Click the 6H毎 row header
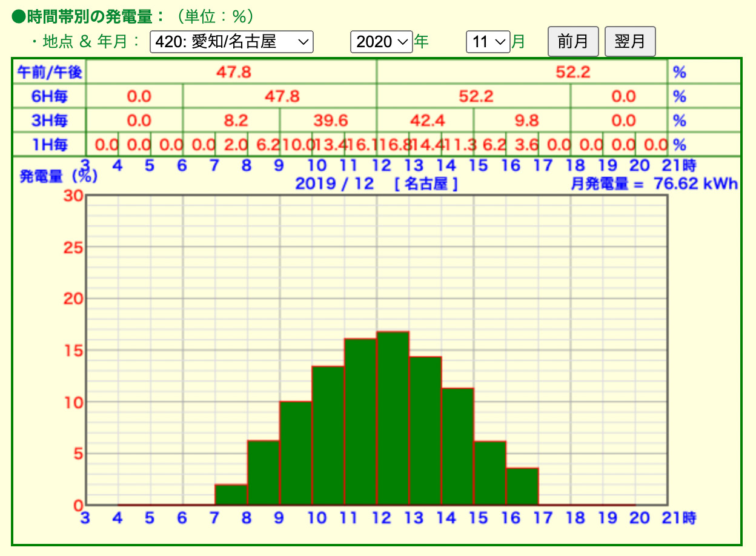 pyautogui.click(x=50, y=96)
